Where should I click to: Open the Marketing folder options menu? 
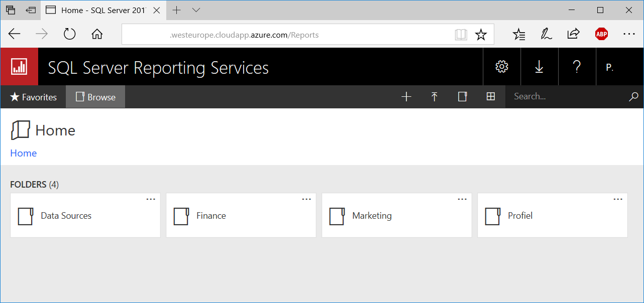462,199
